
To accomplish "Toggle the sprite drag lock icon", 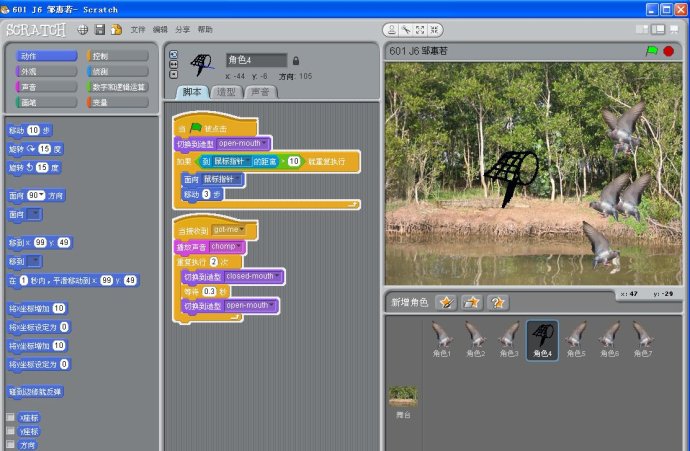I will click(x=296, y=60).
